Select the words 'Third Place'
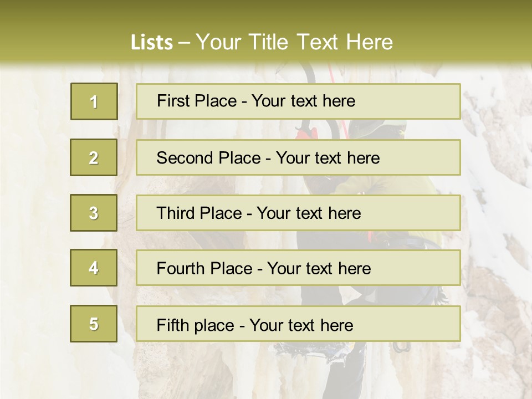Screen dimensions: 532x399 click(x=199, y=213)
